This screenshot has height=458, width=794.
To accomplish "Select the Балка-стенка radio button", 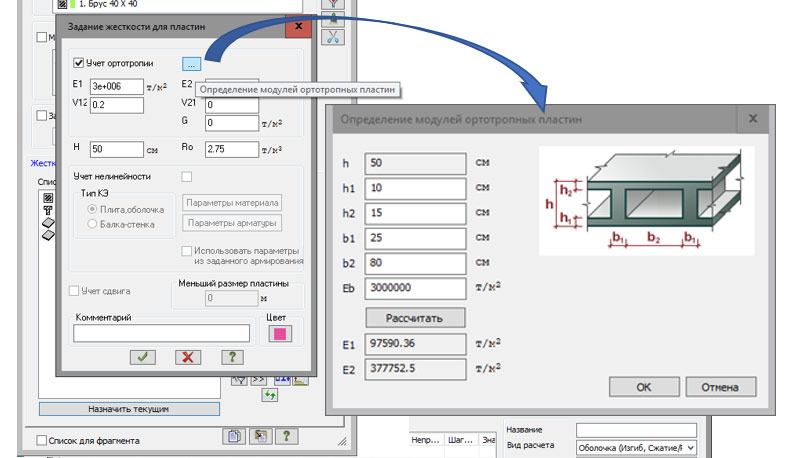I will [x=93, y=225].
